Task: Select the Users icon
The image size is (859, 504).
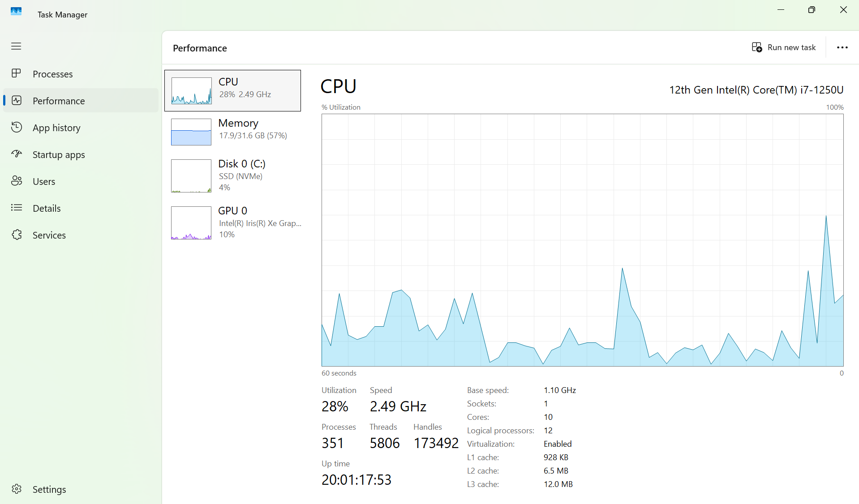Action: [17, 181]
